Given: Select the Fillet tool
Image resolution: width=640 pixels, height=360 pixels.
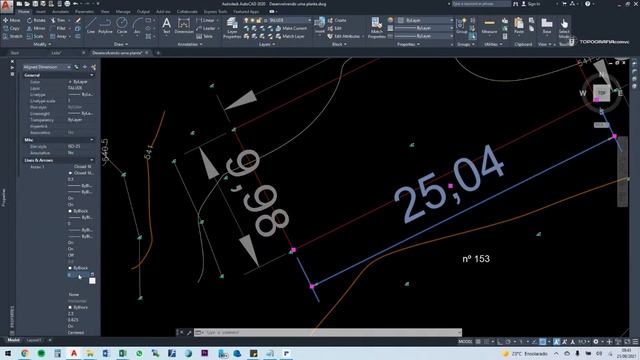Looking at the screenshot, I should click(58, 28).
